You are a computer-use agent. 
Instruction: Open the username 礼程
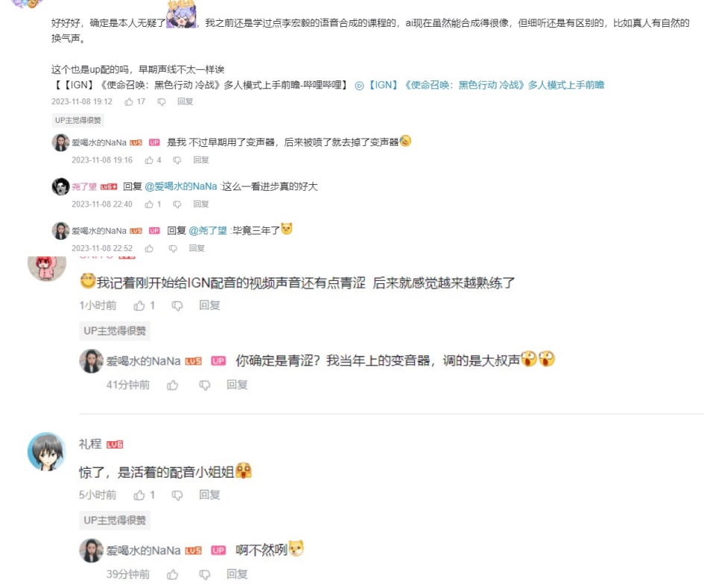(x=90, y=444)
